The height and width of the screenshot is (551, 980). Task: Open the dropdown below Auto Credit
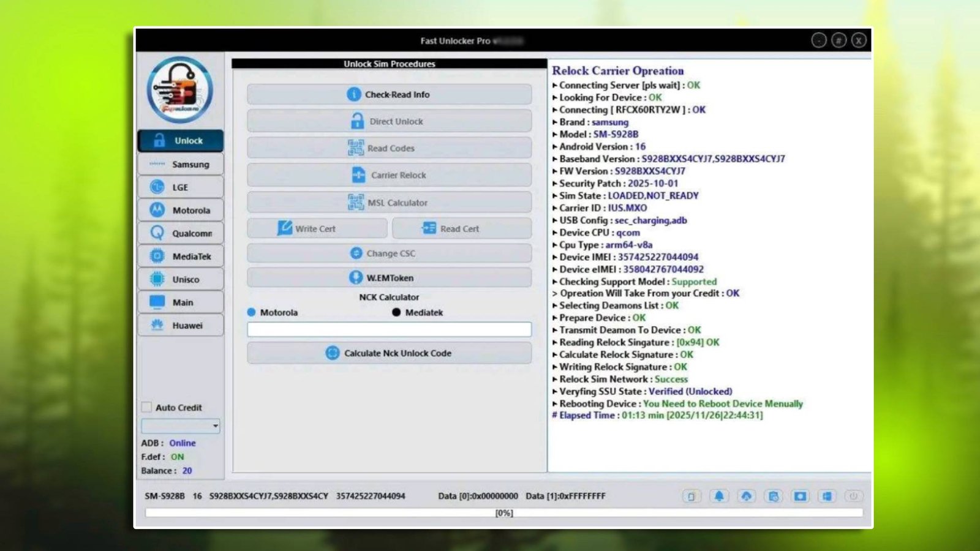pos(181,425)
